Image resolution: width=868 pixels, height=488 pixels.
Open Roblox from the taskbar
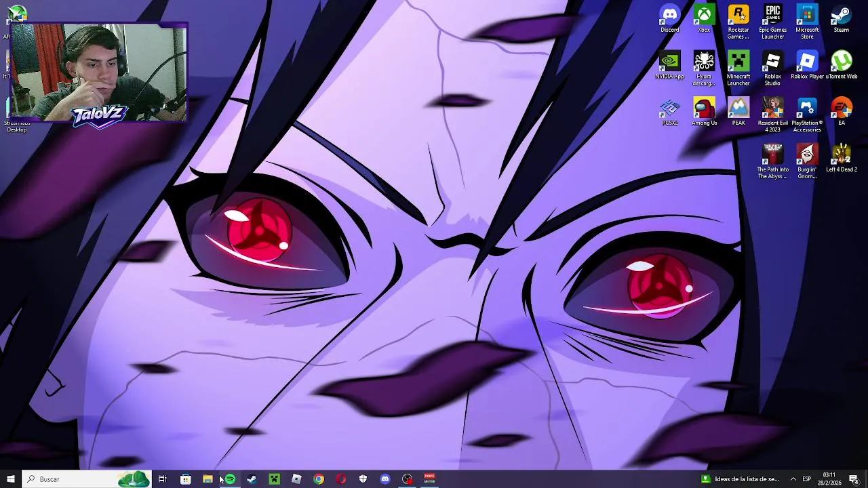296,479
